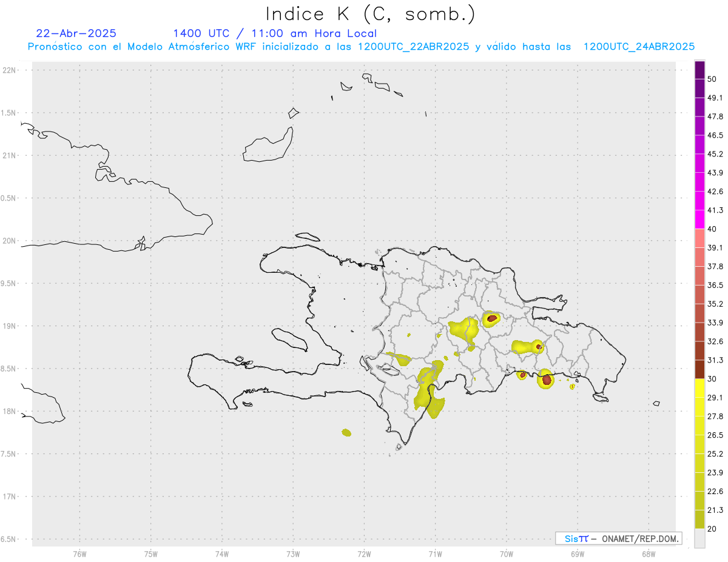Click the colorbar value 43.9

pyautogui.click(x=715, y=173)
